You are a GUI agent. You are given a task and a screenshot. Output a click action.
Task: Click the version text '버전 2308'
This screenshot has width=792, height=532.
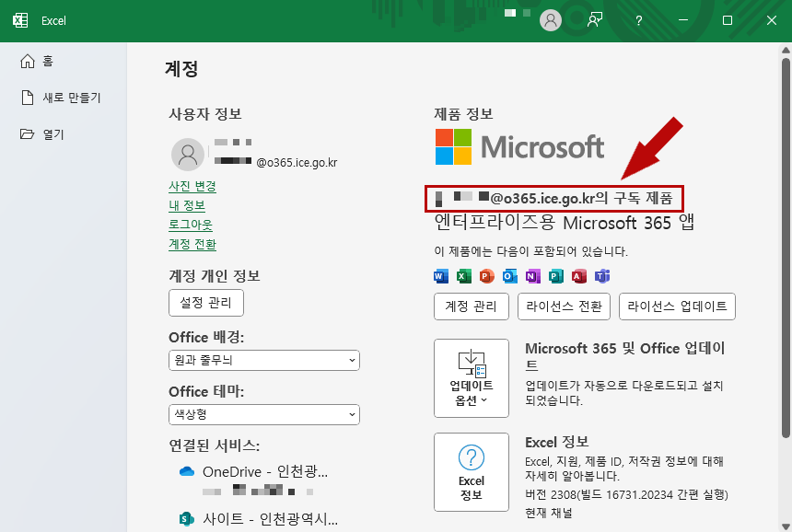point(551,494)
